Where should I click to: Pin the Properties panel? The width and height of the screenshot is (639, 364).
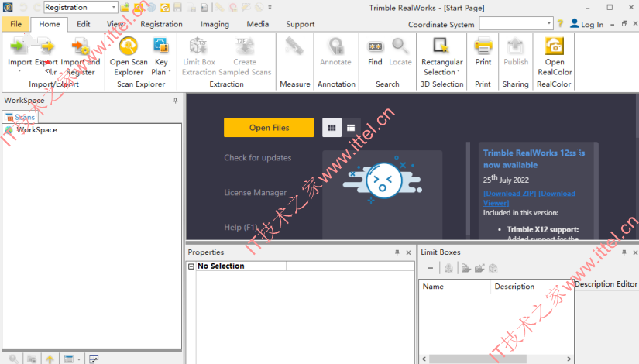[x=397, y=252]
